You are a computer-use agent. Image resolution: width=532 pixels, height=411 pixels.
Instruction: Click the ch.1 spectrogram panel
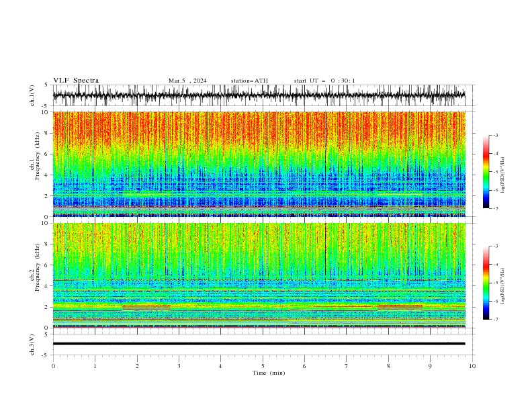coord(259,164)
